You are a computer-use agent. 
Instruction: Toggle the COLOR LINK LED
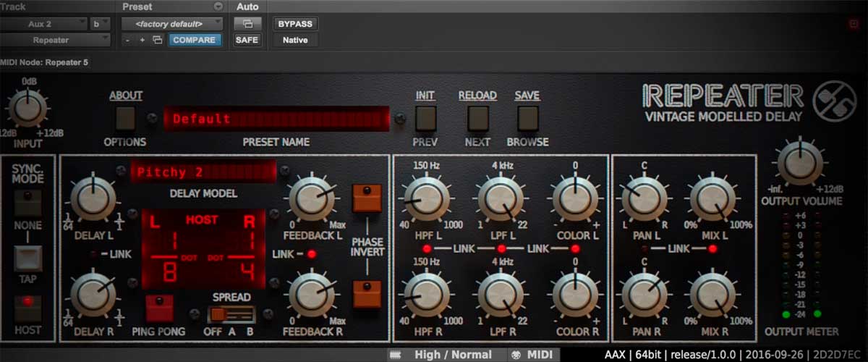click(x=575, y=248)
